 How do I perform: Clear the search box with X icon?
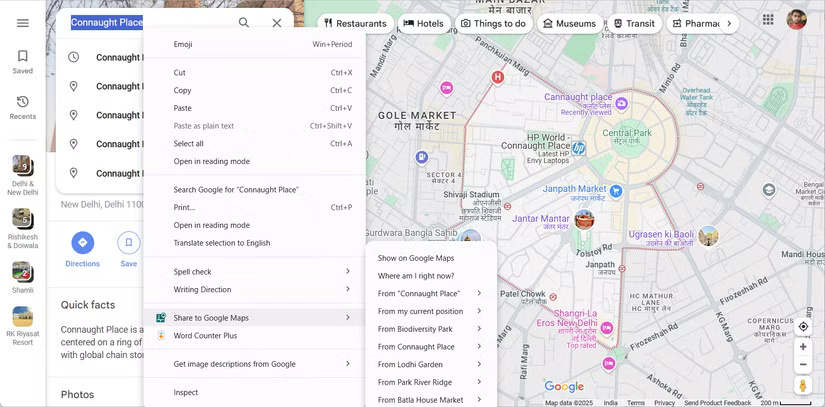coord(277,23)
